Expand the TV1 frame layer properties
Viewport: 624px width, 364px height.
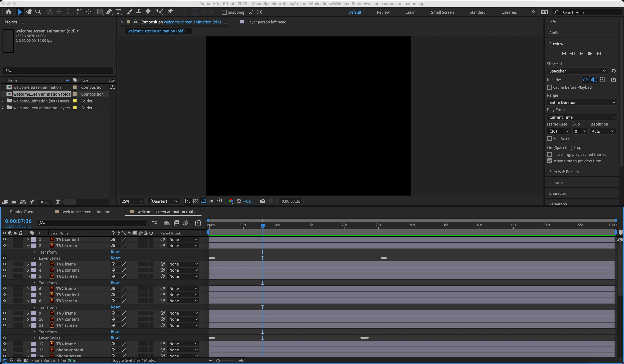pos(28,264)
